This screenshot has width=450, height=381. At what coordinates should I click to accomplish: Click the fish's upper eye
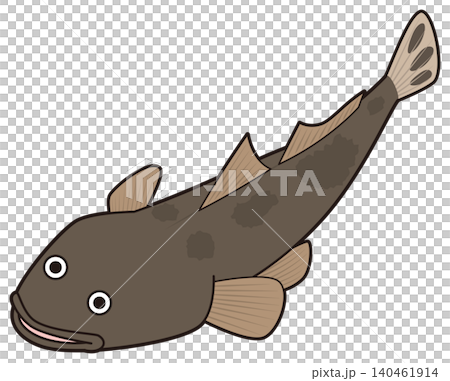tap(56, 267)
